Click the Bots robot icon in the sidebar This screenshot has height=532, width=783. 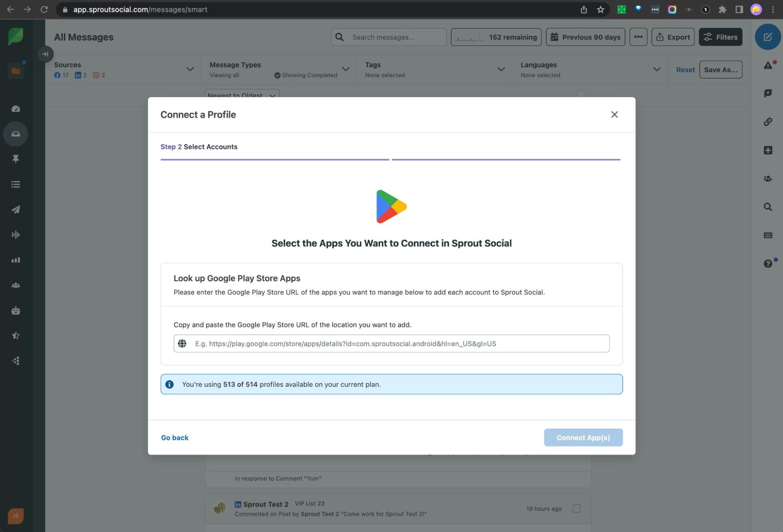pos(16,310)
